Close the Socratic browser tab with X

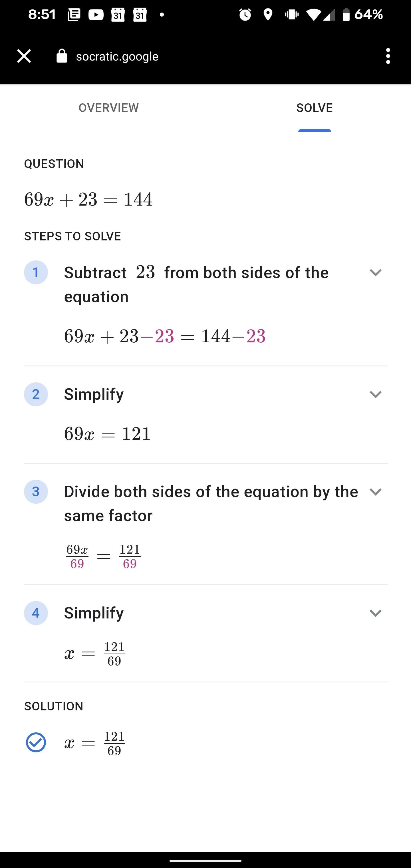tap(24, 56)
